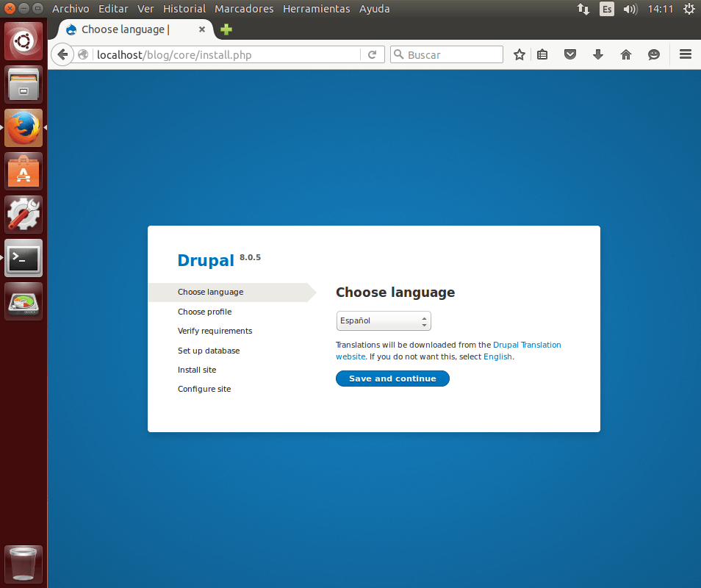Open a new tab with plus icon

click(x=226, y=29)
